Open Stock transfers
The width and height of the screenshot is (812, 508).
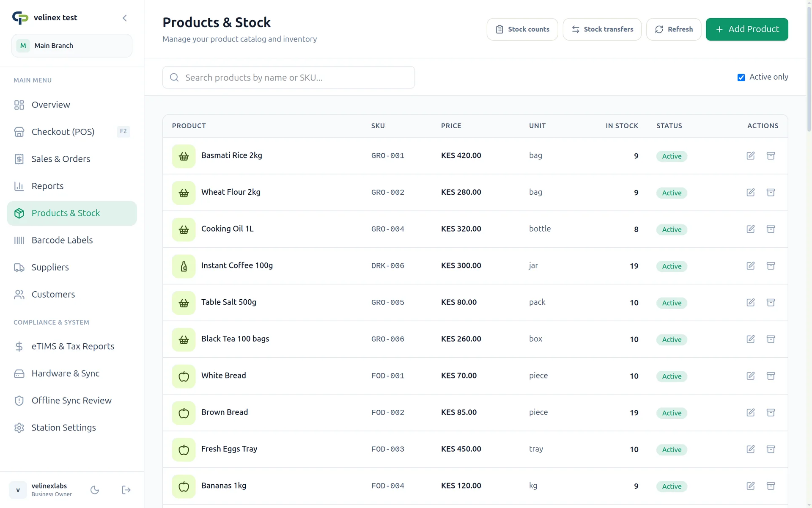pyautogui.click(x=602, y=29)
